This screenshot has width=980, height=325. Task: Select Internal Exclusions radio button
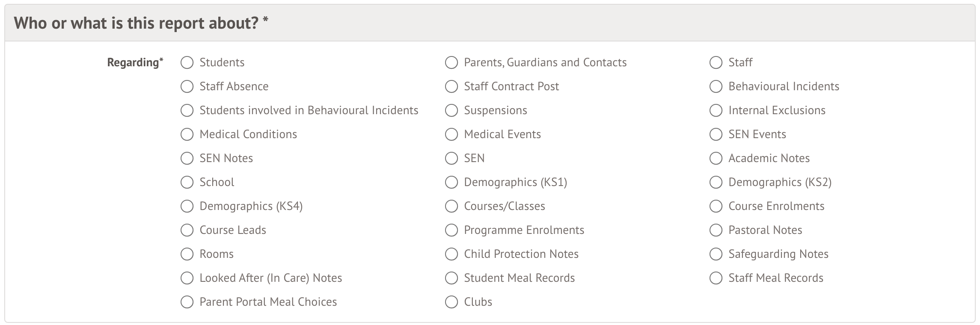[x=716, y=111]
